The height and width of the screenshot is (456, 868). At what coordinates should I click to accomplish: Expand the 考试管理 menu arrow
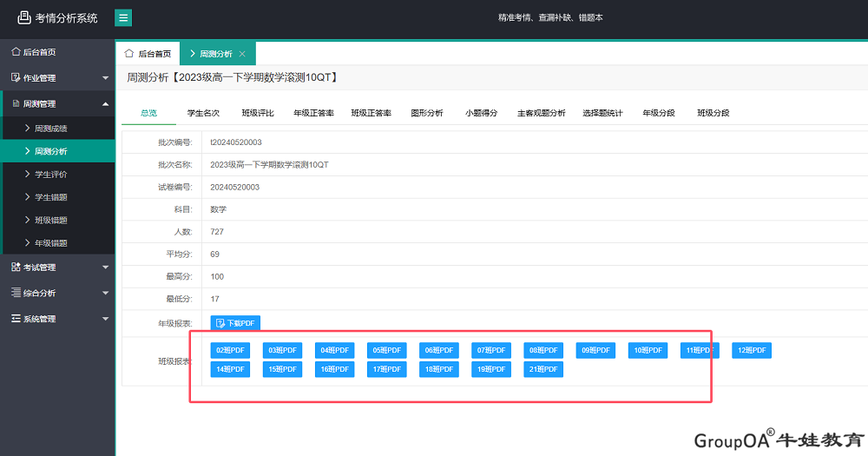[x=105, y=268]
